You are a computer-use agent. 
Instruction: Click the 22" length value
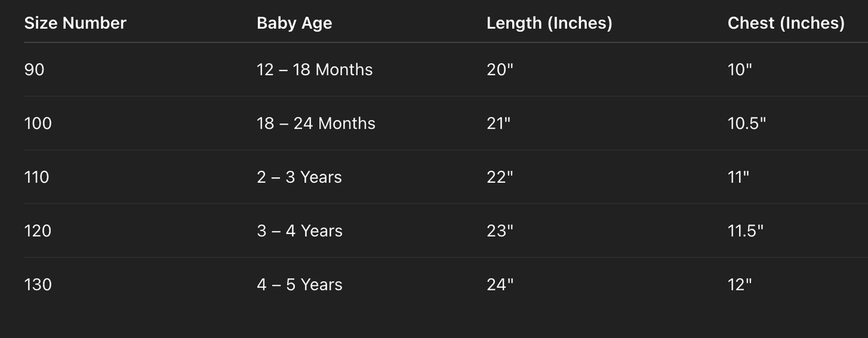pos(500,177)
